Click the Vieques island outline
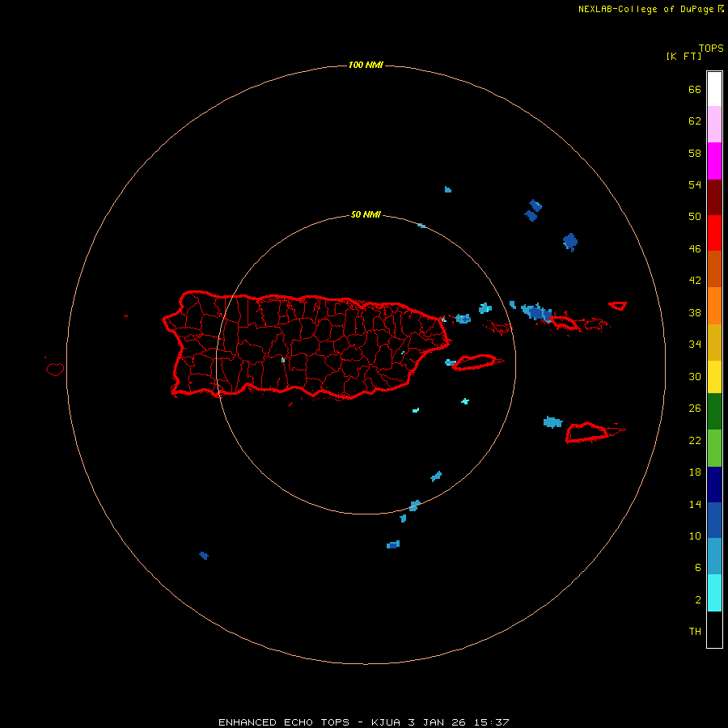Viewport: 728px width, 728px height. 475,362
